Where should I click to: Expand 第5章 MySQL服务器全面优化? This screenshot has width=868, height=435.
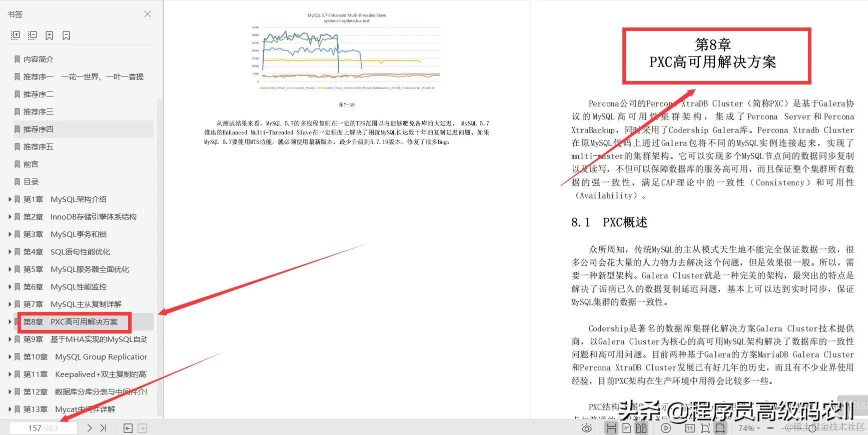click(10, 269)
